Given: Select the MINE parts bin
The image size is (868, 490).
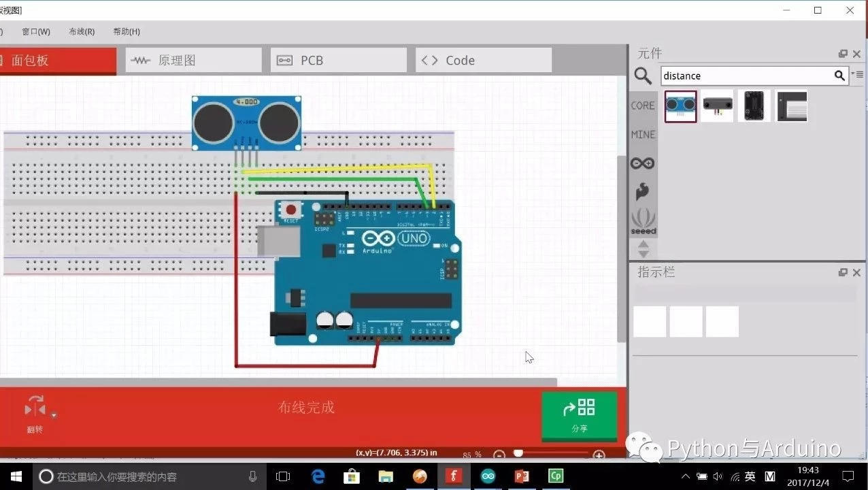Looking at the screenshot, I should pyautogui.click(x=643, y=134).
